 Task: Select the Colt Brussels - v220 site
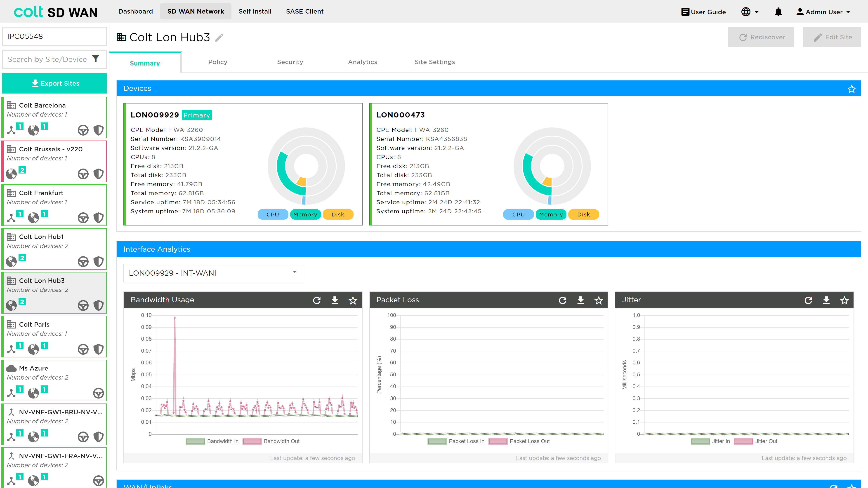tap(54, 161)
